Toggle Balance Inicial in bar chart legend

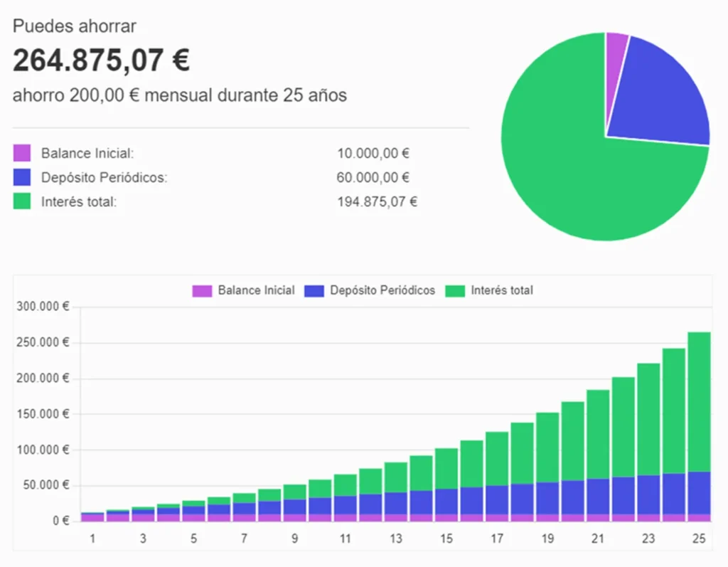click(x=243, y=290)
